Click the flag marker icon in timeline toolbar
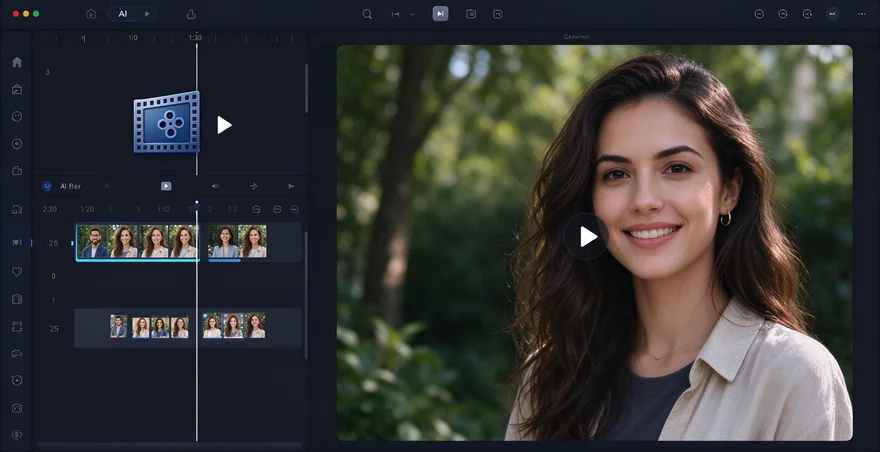 [x=291, y=186]
